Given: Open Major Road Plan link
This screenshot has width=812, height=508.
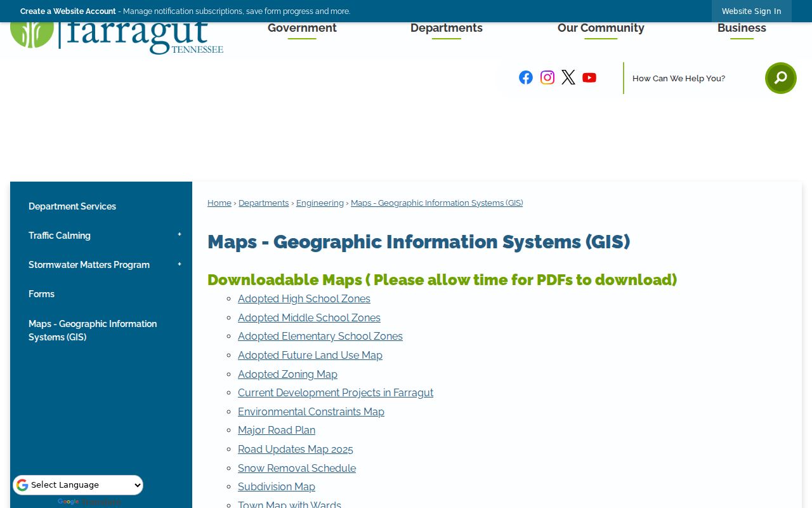Looking at the screenshot, I should pyautogui.click(x=277, y=430).
